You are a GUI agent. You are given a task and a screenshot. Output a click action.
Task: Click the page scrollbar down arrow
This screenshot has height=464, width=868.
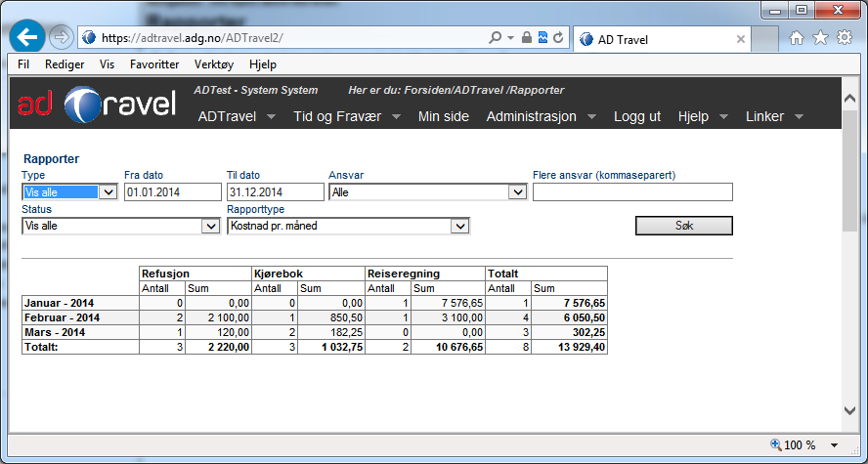pos(849,410)
